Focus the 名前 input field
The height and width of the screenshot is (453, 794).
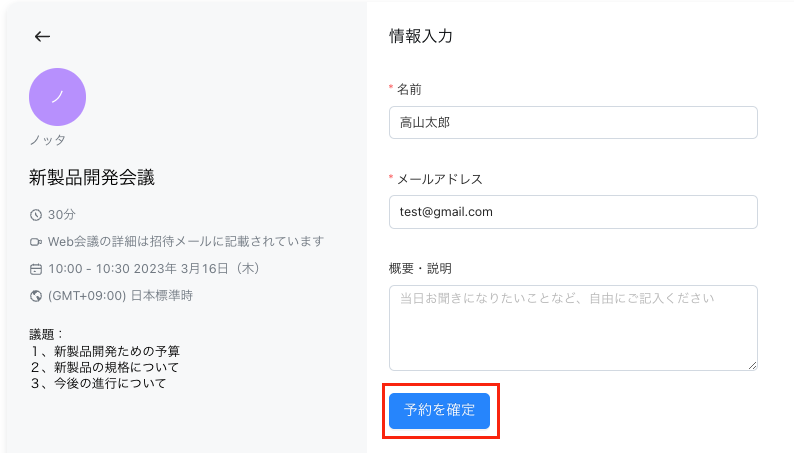click(x=573, y=122)
